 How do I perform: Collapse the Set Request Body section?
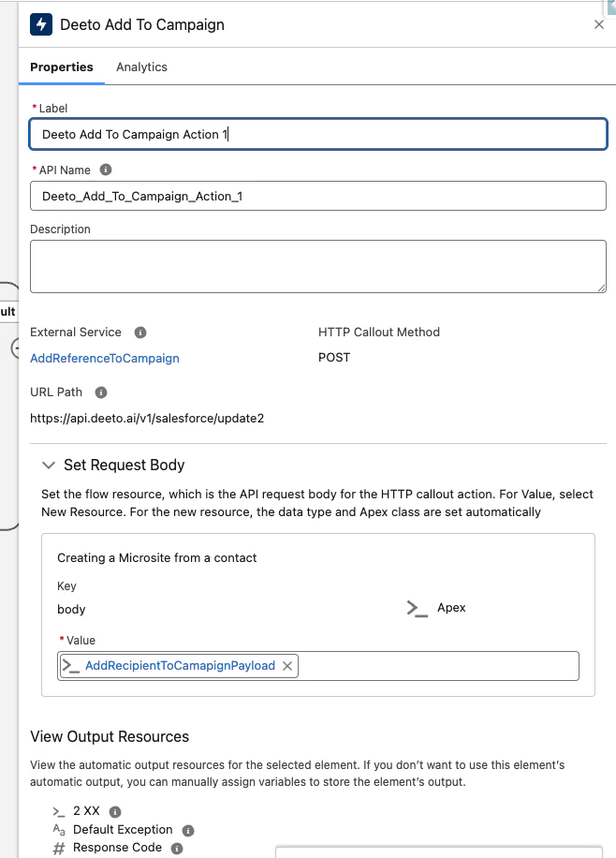(x=49, y=466)
